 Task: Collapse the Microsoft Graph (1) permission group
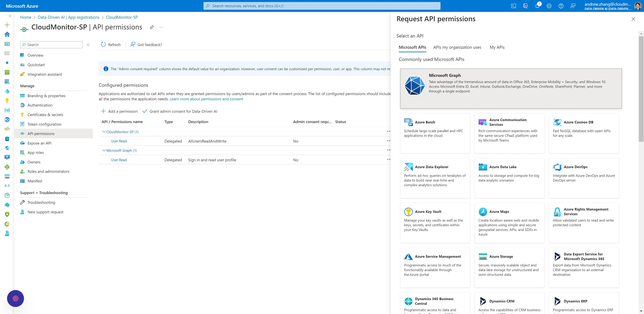(104, 150)
